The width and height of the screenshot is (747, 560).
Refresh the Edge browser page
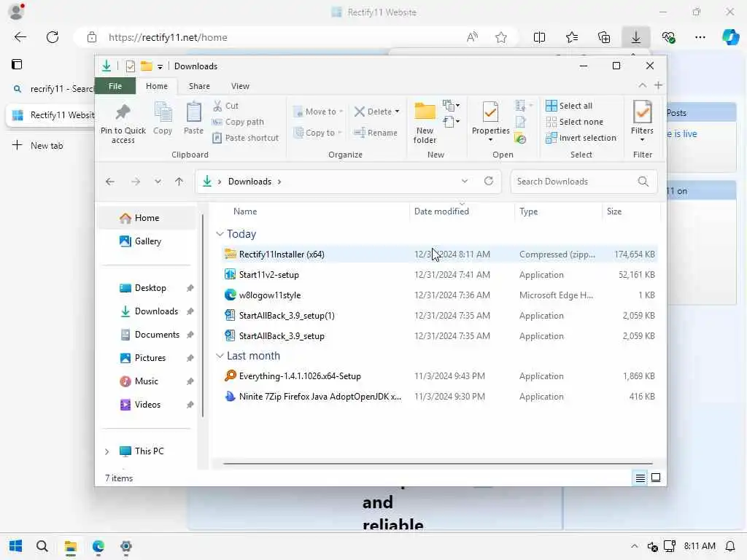point(53,37)
